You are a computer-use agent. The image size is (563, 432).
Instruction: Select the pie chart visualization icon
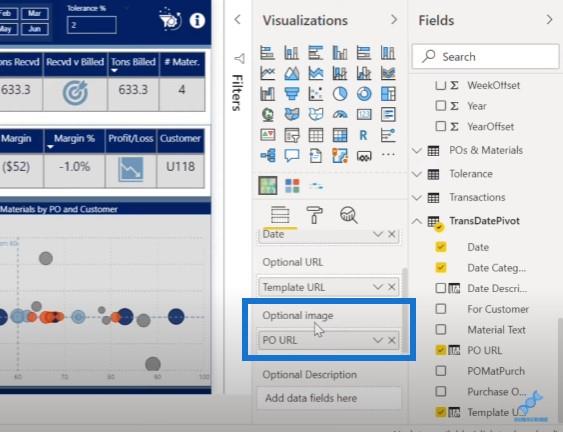pyautogui.click(x=340, y=94)
